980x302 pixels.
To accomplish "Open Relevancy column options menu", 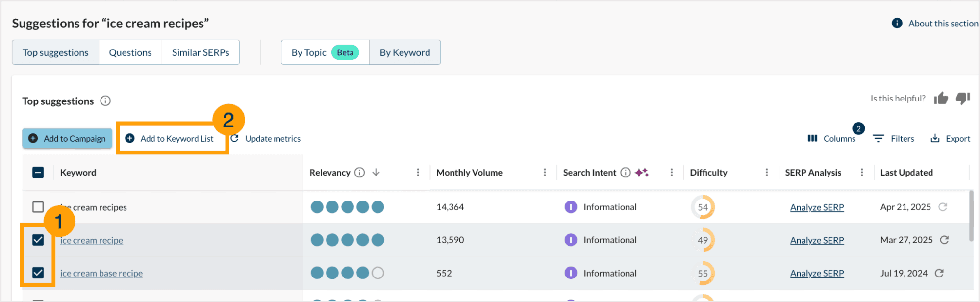I will click(418, 173).
